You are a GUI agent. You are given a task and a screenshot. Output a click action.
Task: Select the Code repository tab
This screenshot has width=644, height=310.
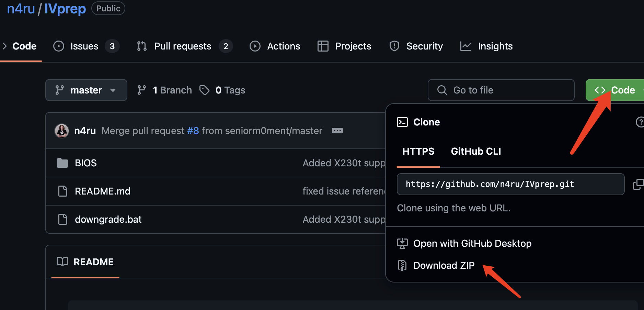[x=24, y=46]
